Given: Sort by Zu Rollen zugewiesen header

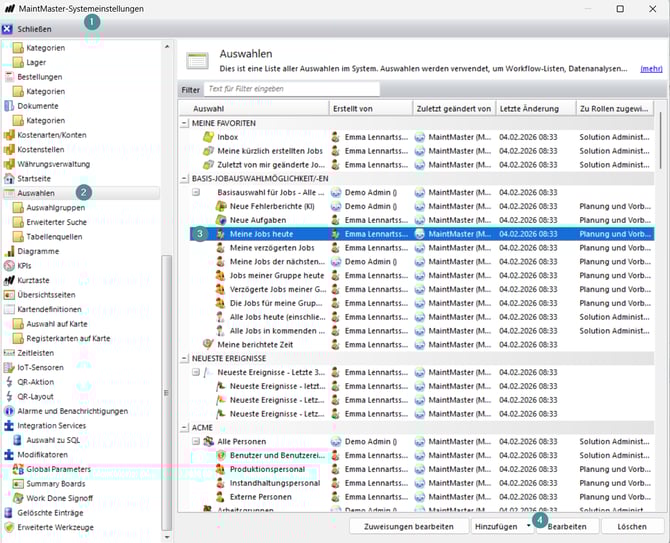Looking at the screenshot, I should (615, 109).
